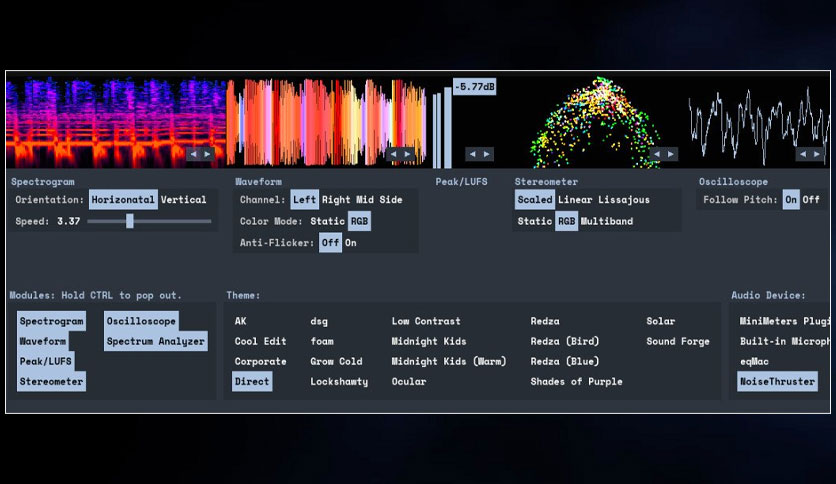The height and width of the screenshot is (484, 836).
Task: Set spectrogram orientation to Horizontal
Action: click(x=123, y=199)
